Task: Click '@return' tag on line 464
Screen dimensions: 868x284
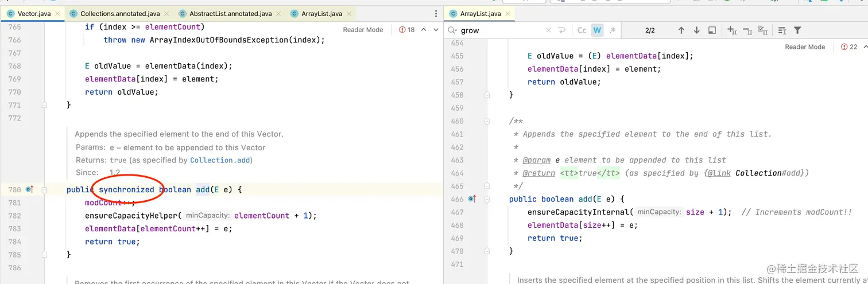Action: [x=539, y=173]
